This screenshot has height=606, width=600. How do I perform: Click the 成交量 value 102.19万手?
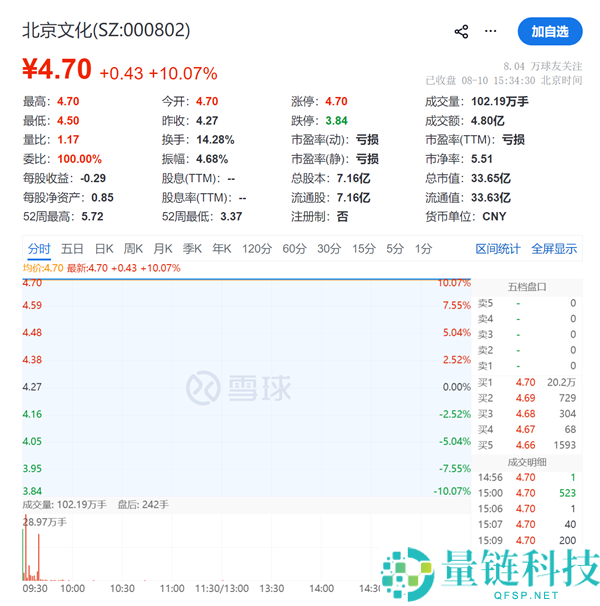[499, 102]
